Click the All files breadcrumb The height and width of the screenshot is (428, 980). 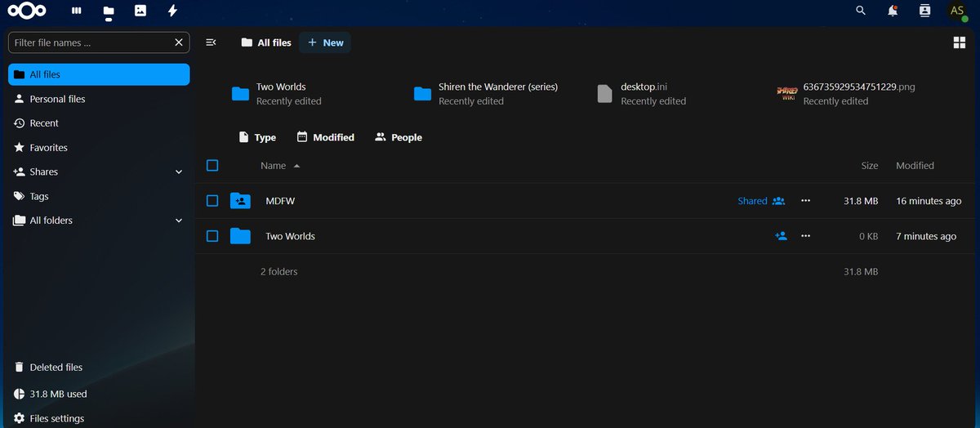click(x=266, y=42)
